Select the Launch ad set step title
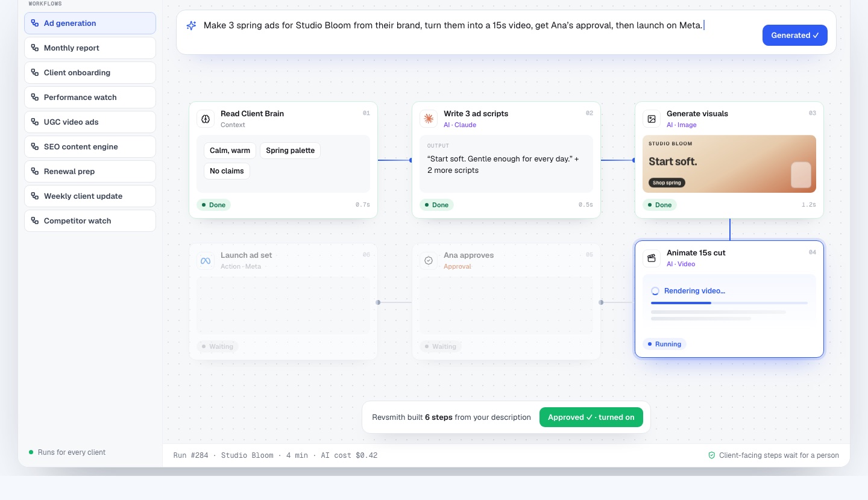This screenshot has height=500, width=868. pyautogui.click(x=247, y=255)
